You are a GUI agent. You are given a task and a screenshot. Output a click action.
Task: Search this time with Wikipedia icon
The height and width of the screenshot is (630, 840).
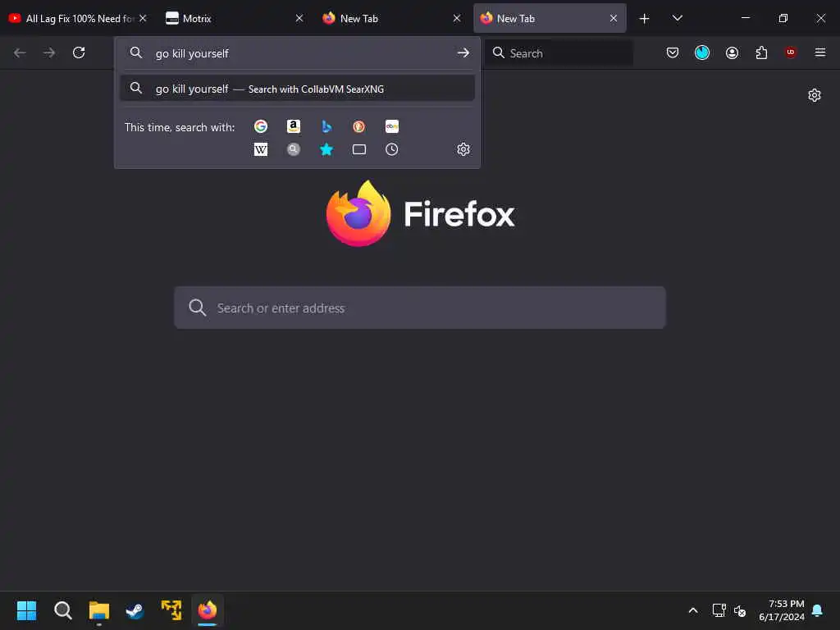tap(260, 149)
